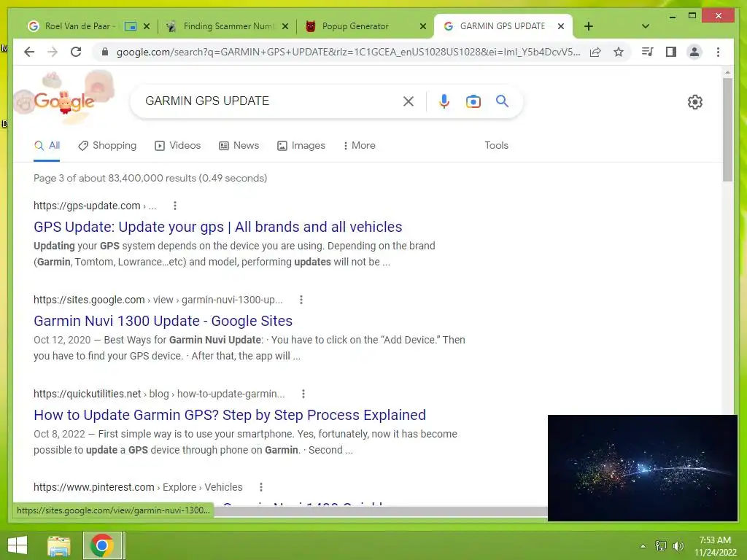Click the page address bar URL

(348, 52)
